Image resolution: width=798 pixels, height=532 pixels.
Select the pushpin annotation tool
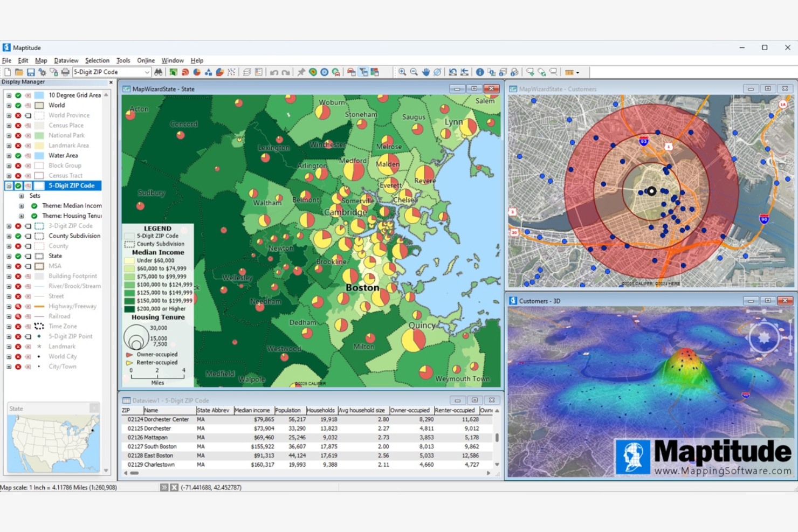[x=300, y=71]
